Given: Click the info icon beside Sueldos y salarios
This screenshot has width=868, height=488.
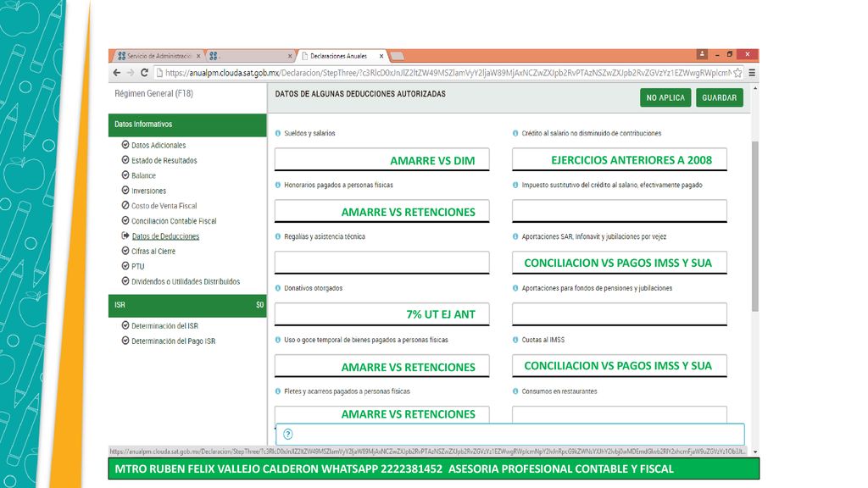Looking at the screenshot, I should [278, 133].
